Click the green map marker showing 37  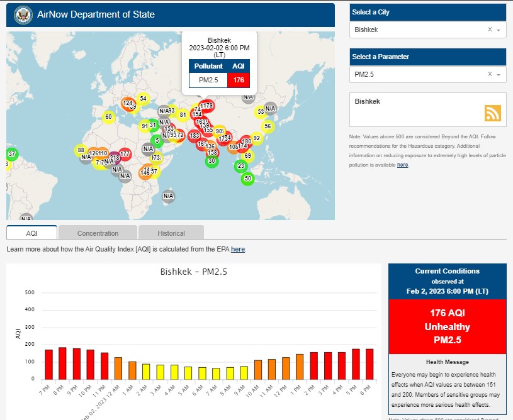pyautogui.click(x=11, y=154)
